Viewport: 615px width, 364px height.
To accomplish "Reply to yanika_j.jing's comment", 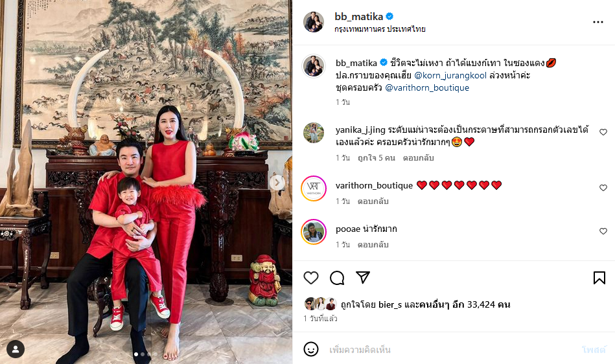I will point(418,158).
